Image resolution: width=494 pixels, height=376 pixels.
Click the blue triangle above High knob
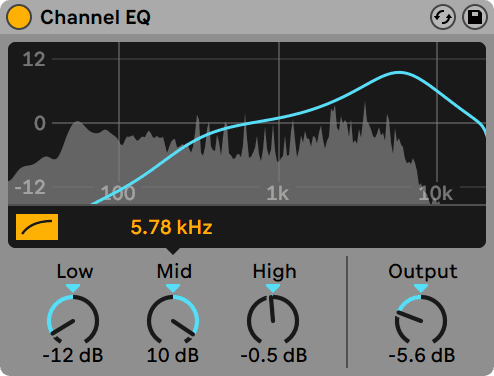pyautogui.click(x=273, y=288)
